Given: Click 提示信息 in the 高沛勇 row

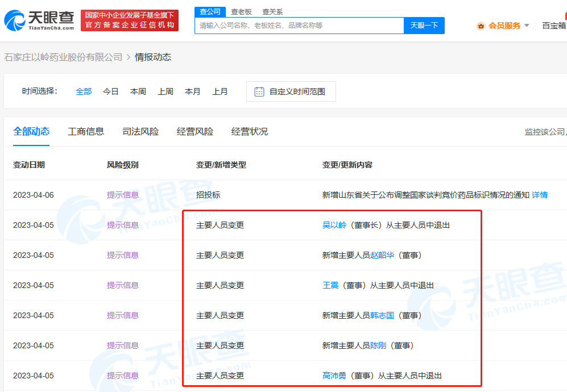Looking at the screenshot, I should [123, 376].
